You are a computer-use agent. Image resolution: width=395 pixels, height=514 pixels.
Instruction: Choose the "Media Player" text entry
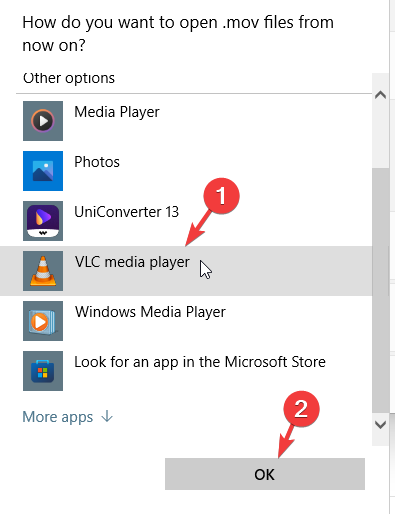[117, 112]
